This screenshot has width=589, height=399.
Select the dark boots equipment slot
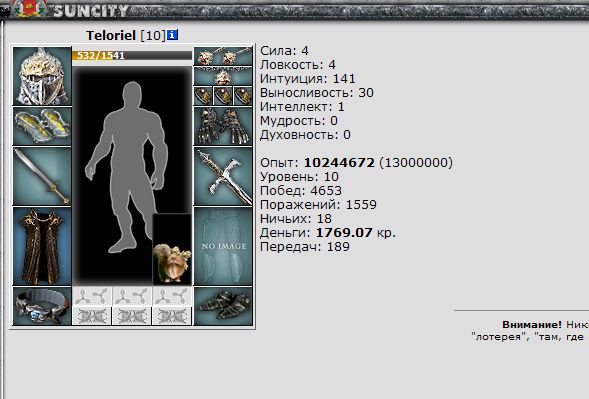(223, 306)
